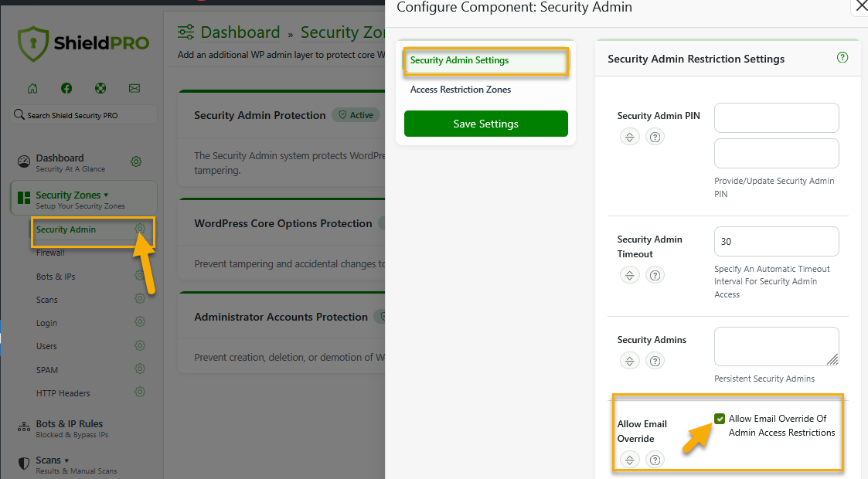Switch to Access Restriction Zones tab
The width and height of the screenshot is (868, 479).
click(x=461, y=90)
